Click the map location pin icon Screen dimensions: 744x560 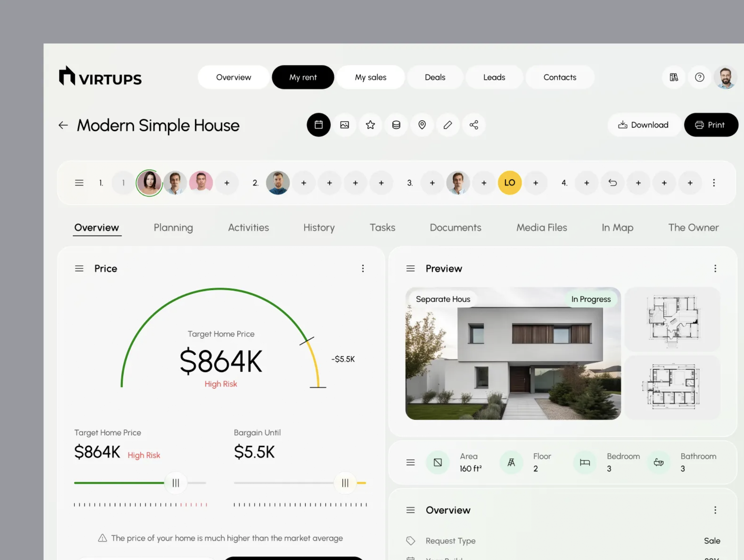tap(422, 125)
